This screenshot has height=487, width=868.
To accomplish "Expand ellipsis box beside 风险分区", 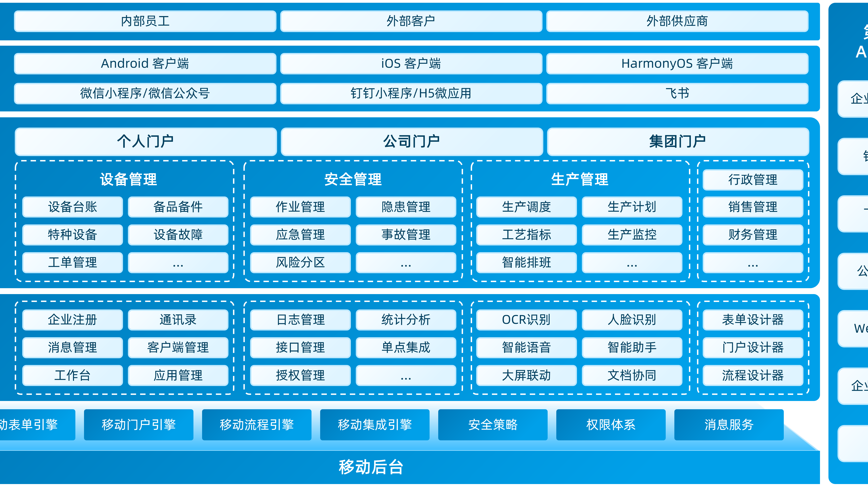I will [406, 263].
